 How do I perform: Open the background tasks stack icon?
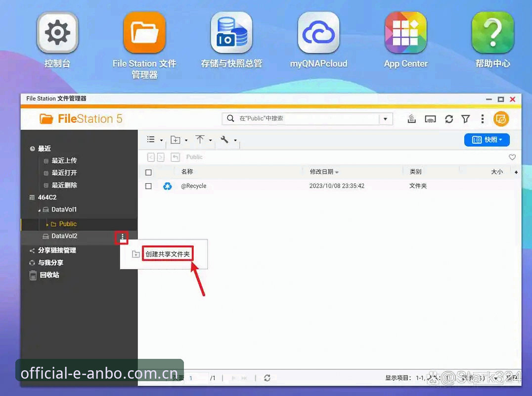411,119
